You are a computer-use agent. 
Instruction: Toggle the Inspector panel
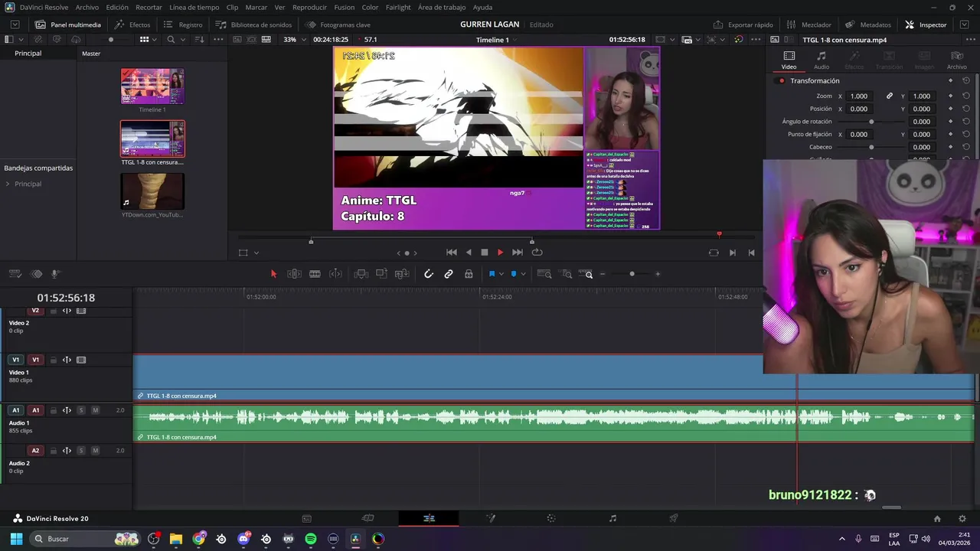926,24
